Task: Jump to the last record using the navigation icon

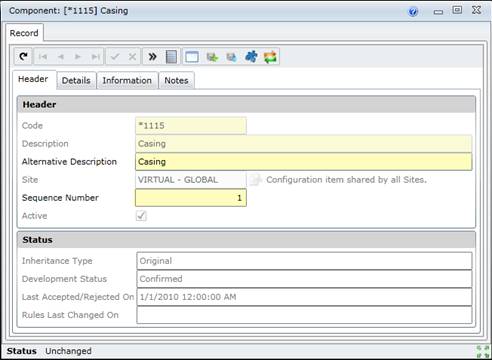Action: (x=96, y=57)
